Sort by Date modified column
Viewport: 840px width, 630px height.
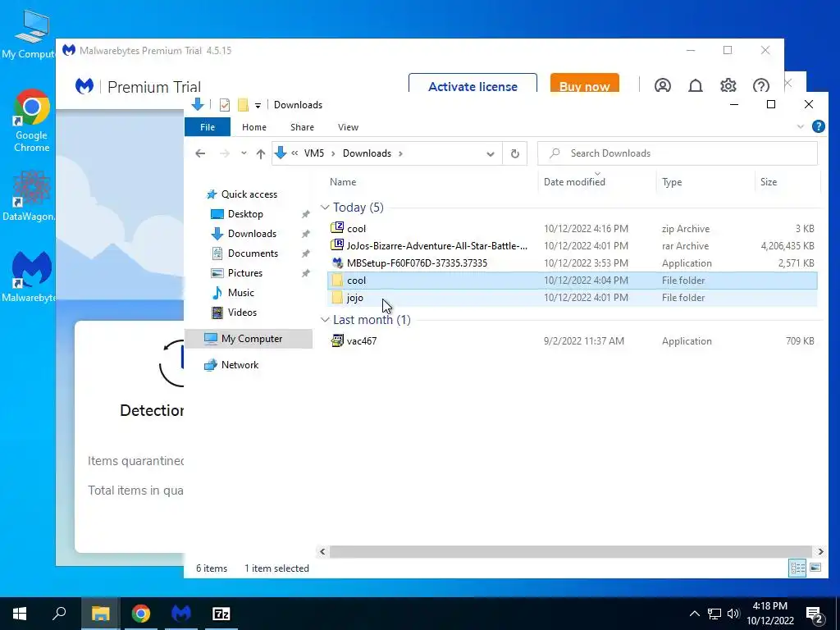point(574,181)
